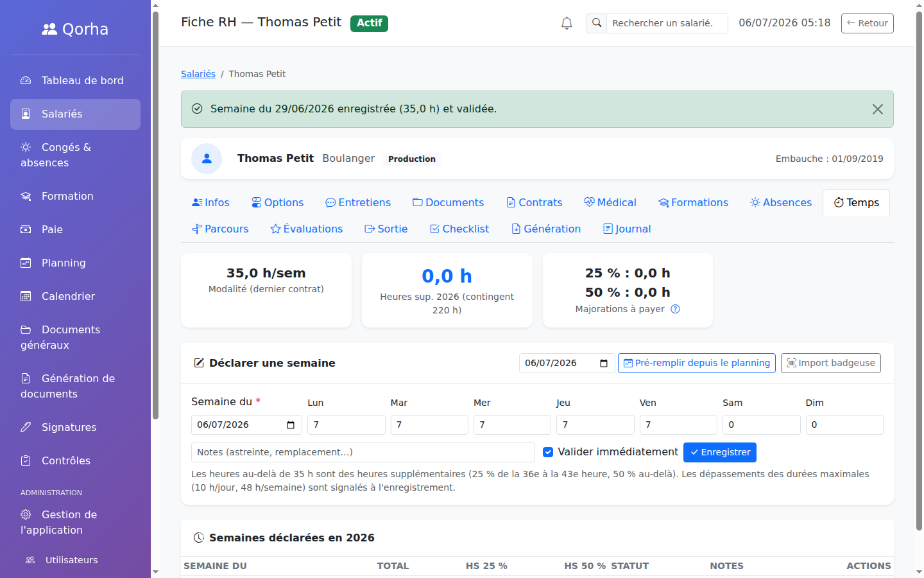Open the notifications bell icon

click(567, 23)
